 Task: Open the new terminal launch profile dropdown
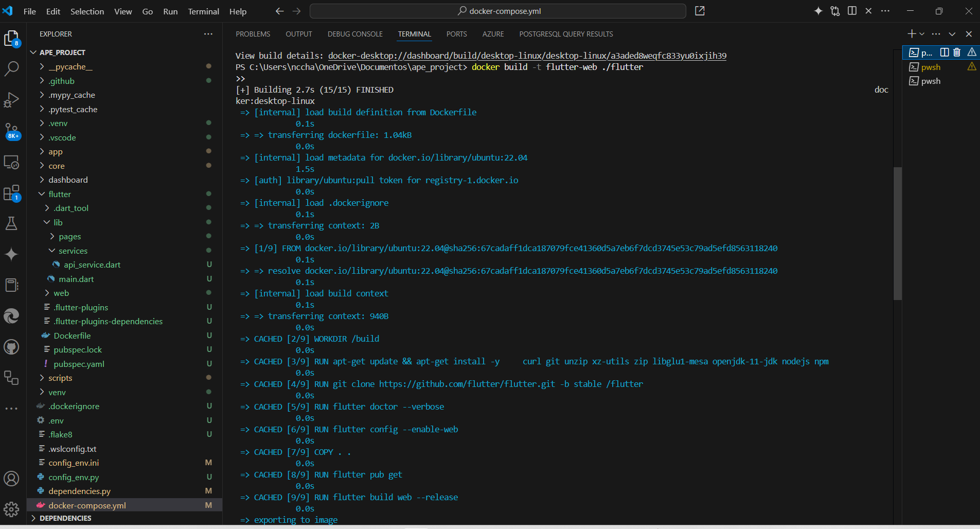[x=922, y=34]
